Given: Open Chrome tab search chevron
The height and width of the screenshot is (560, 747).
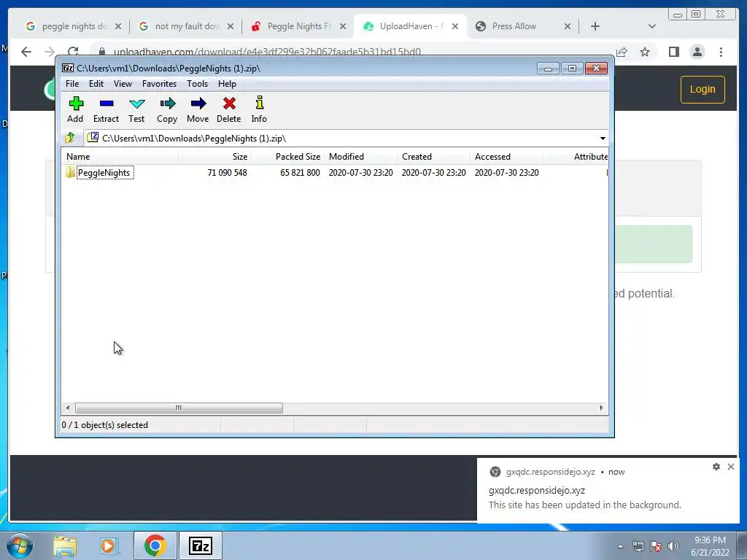Looking at the screenshot, I should (x=651, y=26).
